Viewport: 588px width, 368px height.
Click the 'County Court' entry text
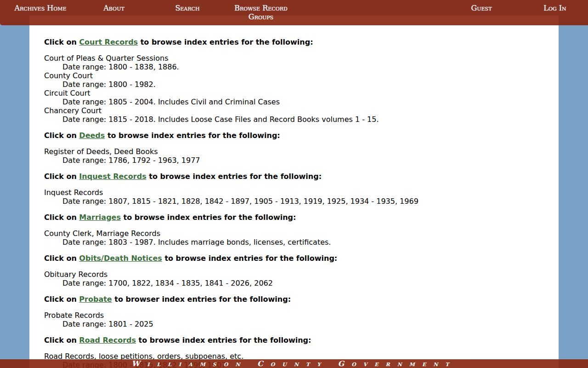pyautogui.click(x=68, y=75)
